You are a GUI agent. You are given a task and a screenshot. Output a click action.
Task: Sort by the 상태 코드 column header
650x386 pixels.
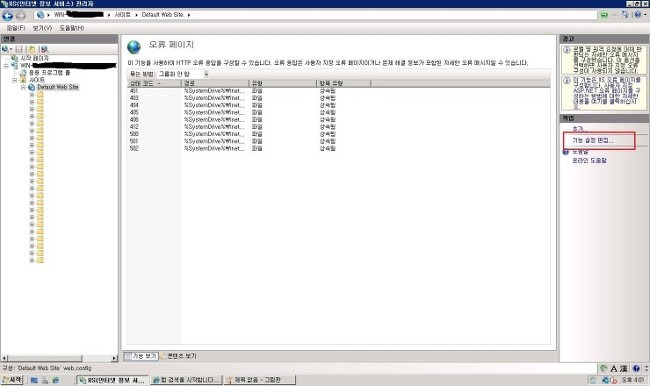(x=154, y=83)
